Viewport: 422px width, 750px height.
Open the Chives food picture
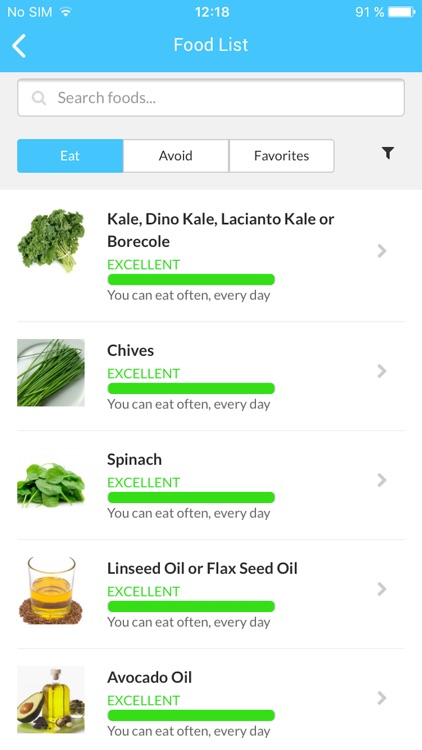(x=51, y=373)
